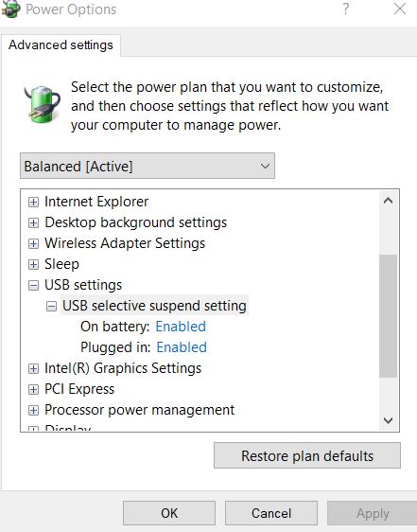
Task: Select the Advanced settings tab
Action: point(61,45)
